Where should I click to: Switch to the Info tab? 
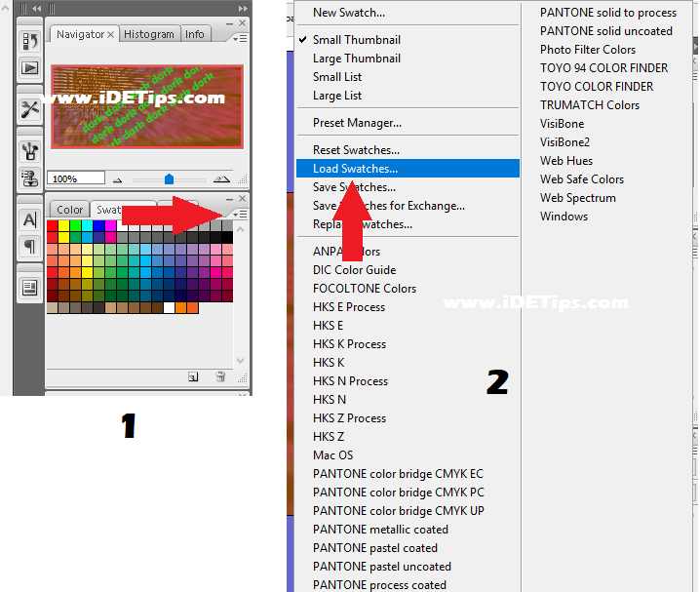195,34
